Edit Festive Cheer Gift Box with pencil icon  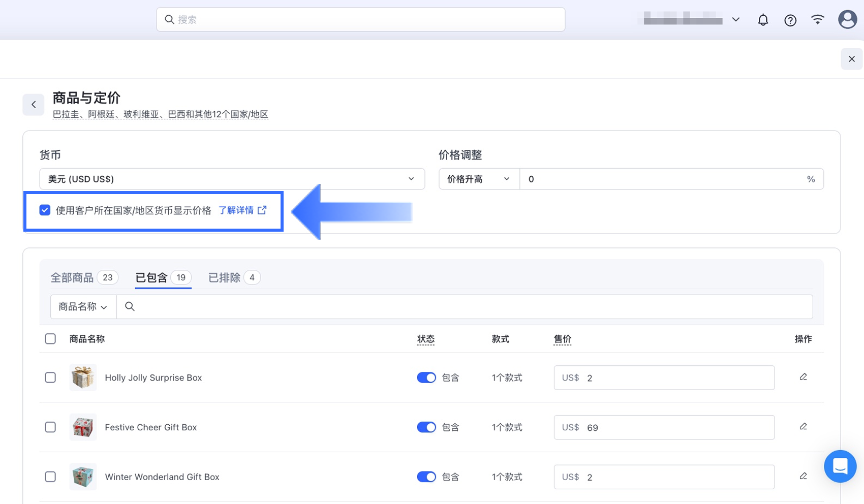click(803, 427)
